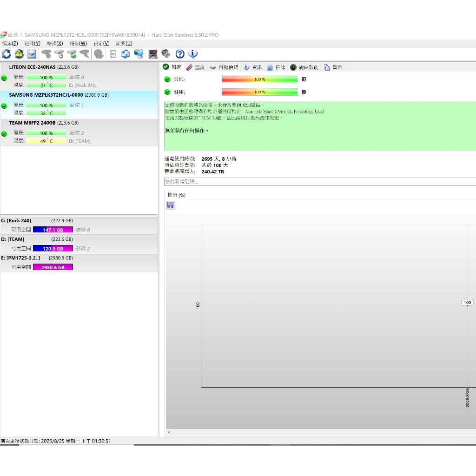Click the monitor with pencil toolbar icon
The height and width of the screenshot is (476, 476).
(x=152, y=54)
